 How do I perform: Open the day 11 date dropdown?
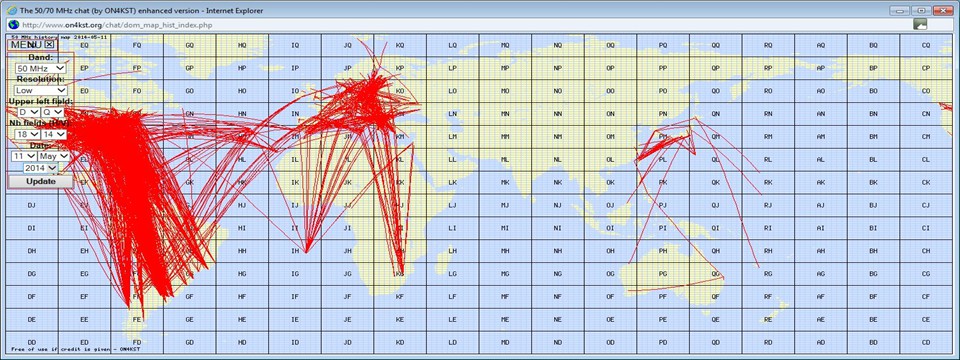pos(23,156)
